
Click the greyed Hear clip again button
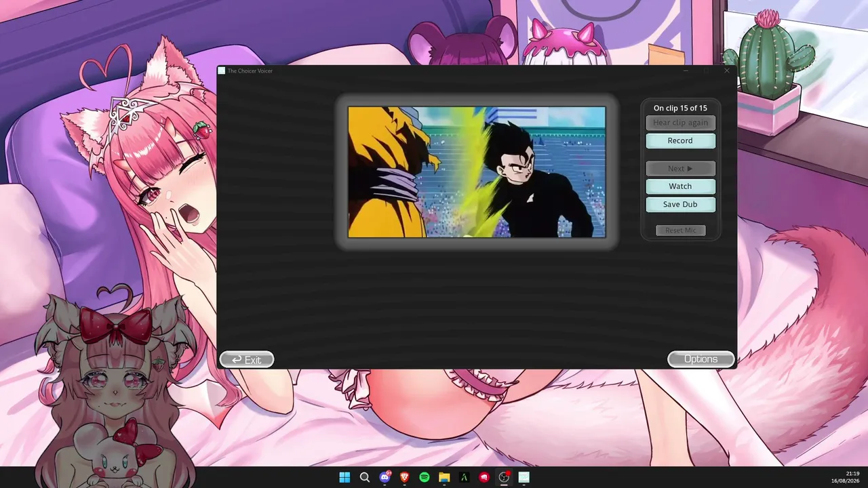click(680, 123)
